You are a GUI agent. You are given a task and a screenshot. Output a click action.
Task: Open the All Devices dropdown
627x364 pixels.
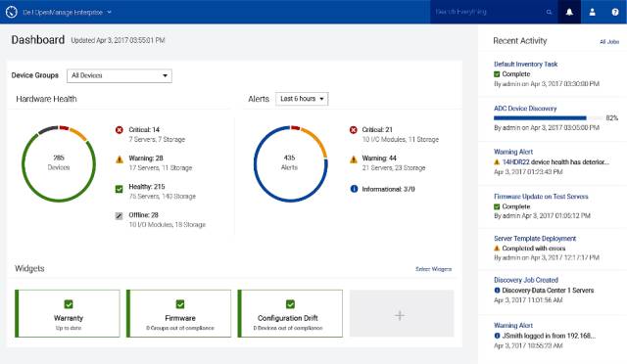tap(120, 75)
